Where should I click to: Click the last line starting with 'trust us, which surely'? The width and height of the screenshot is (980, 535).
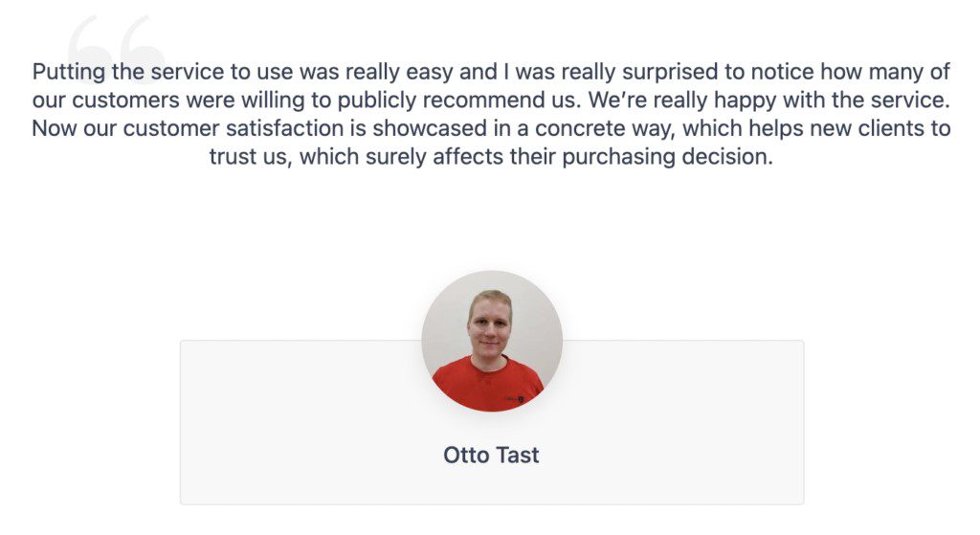pos(491,156)
